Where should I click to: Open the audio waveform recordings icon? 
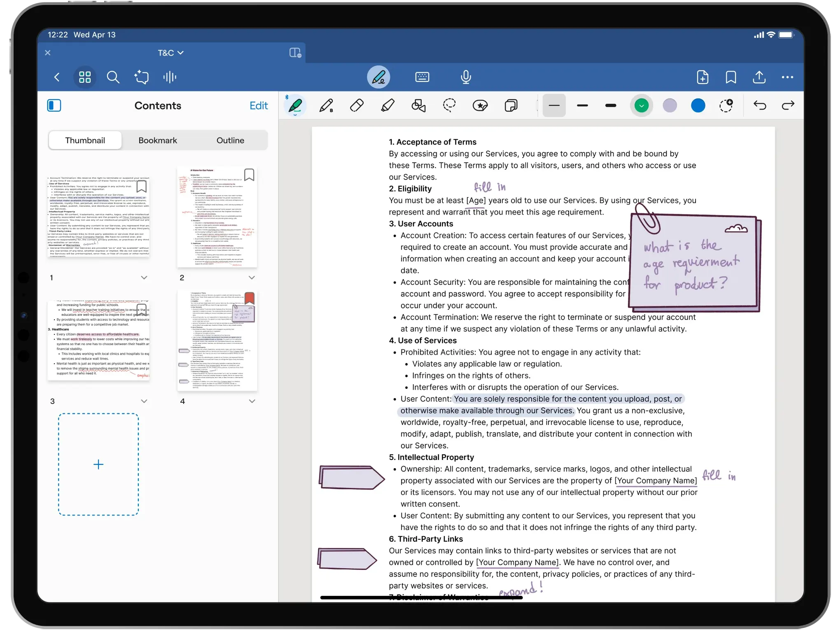[170, 77]
